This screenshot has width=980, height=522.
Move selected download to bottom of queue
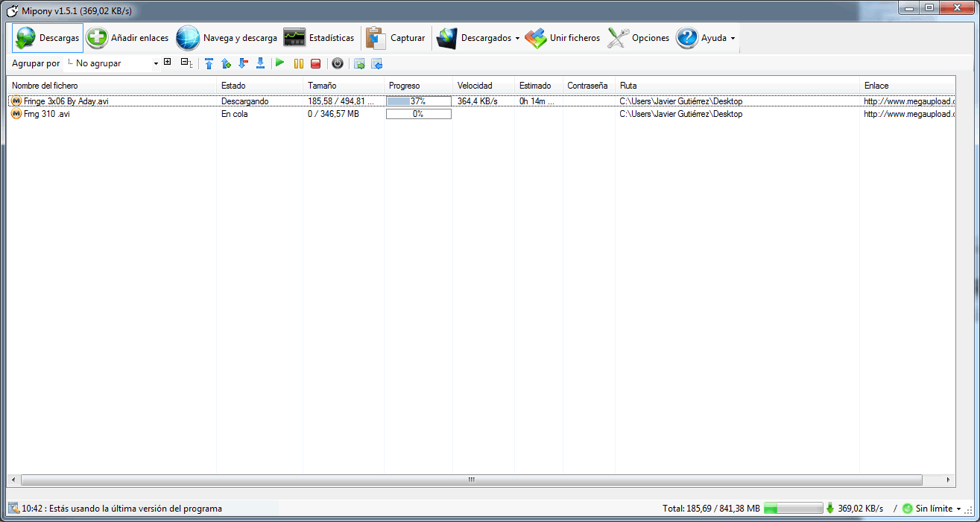(x=260, y=63)
